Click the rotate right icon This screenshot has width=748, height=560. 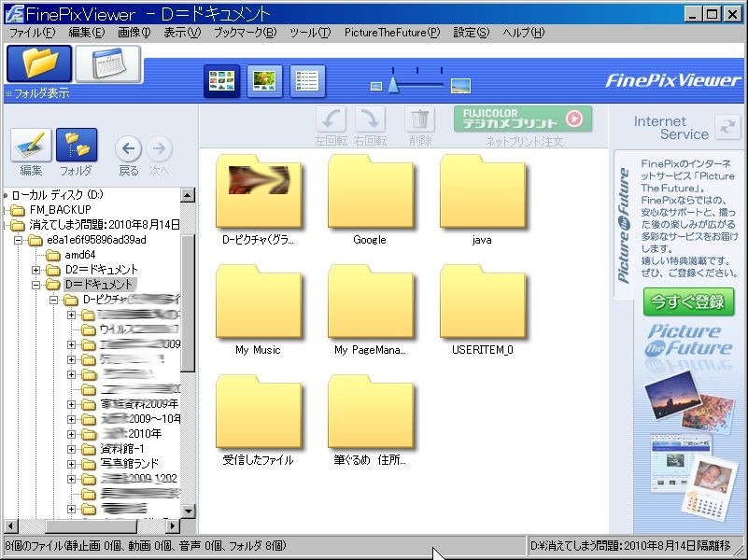pos(371,119)
